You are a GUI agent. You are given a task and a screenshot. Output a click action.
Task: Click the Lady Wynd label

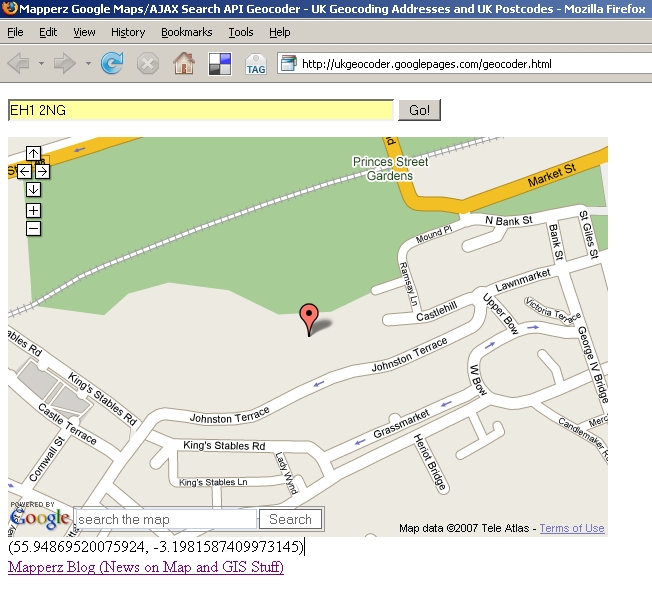[286, 473]
